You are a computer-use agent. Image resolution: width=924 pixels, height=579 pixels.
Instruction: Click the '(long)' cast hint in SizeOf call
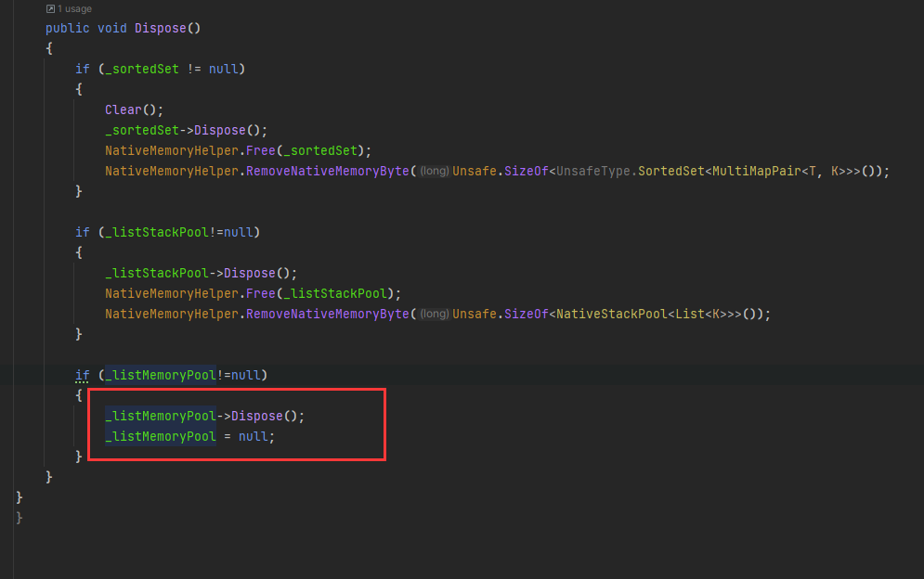(x=434, y=171)
